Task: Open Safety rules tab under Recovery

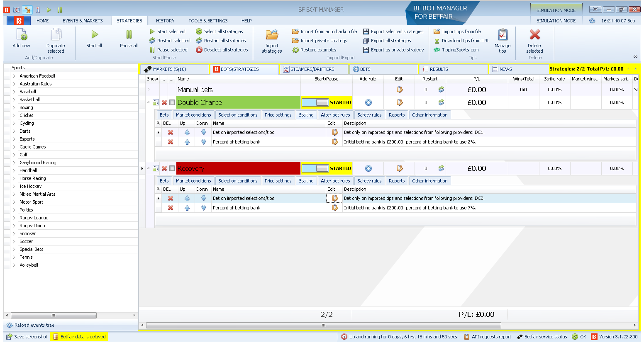Action: coord(369,181)
